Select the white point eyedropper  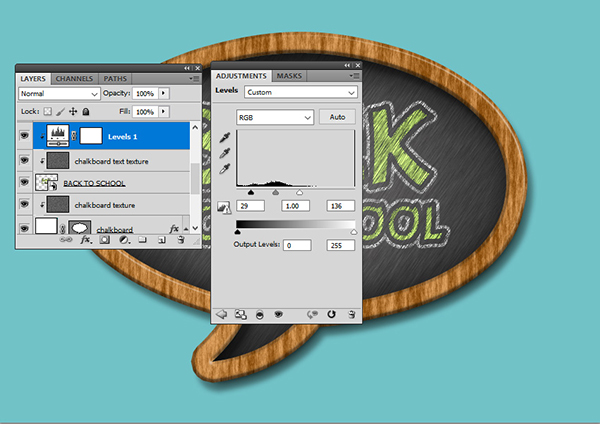coord(223,170)
